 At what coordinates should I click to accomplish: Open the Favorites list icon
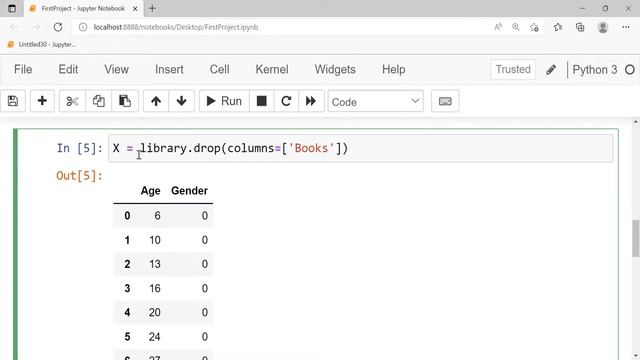558,27
